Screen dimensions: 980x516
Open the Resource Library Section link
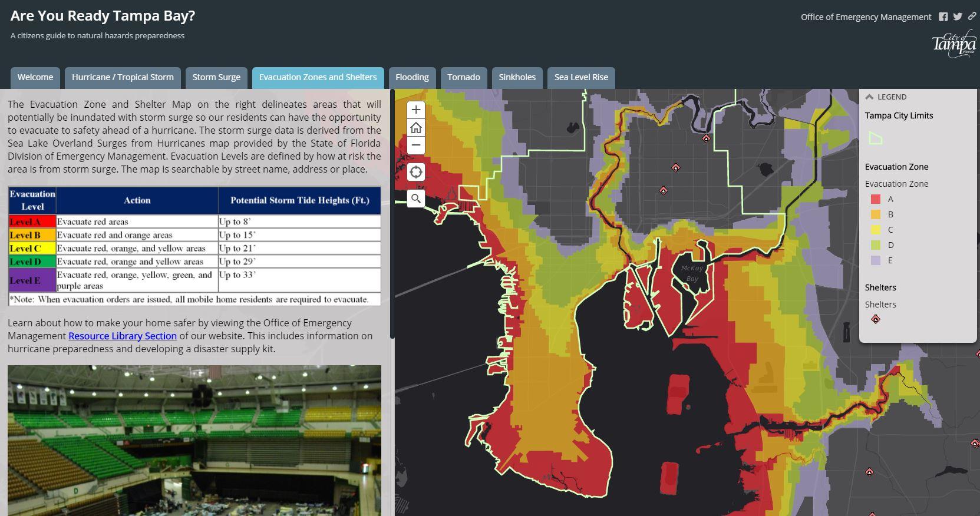coord(123,336)
